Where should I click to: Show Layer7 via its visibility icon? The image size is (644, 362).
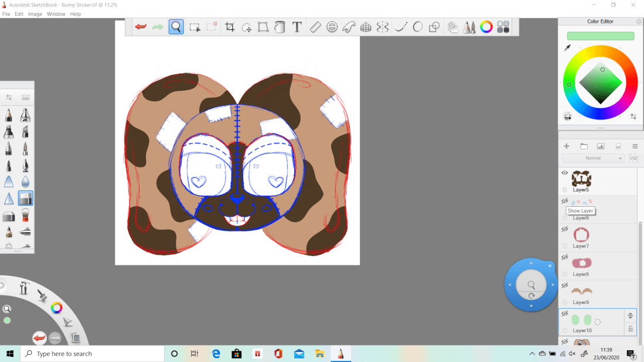pyautogui.click(x=565, y=230)
